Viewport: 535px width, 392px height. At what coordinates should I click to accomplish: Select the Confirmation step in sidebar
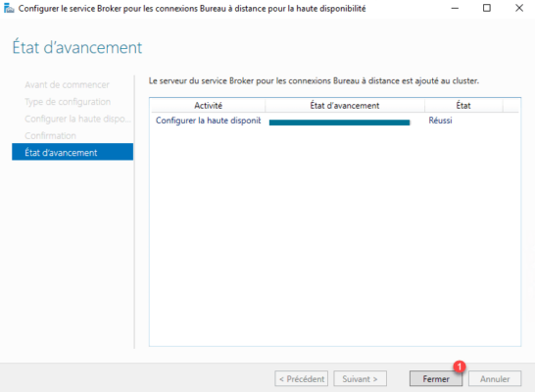pyautogui.click(x=50, y=136)
